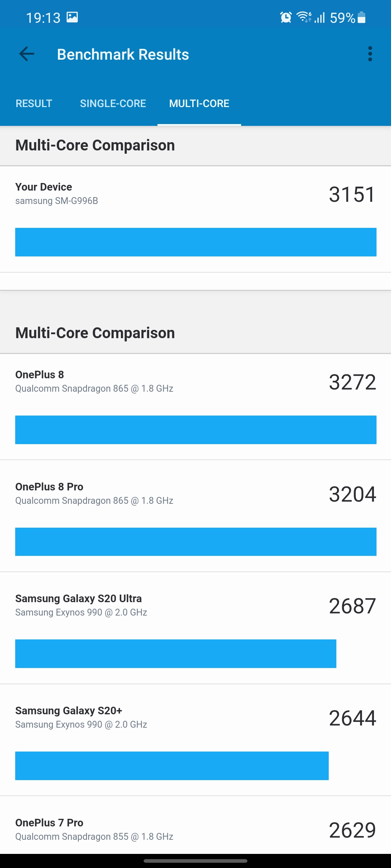391x868 pixels.
Task: Tap the back arrow icon
Action: [x=27, y=54]
